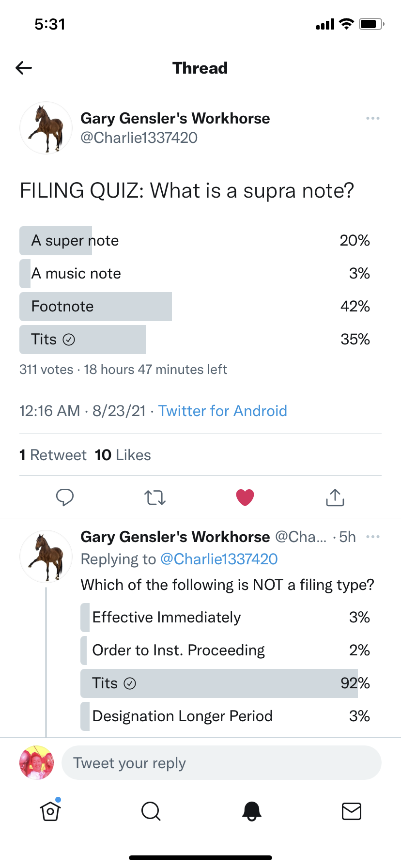The image size is (401, 868).
Task: Open the "Twitter for Android" link
Action: [x=223, y=411]
